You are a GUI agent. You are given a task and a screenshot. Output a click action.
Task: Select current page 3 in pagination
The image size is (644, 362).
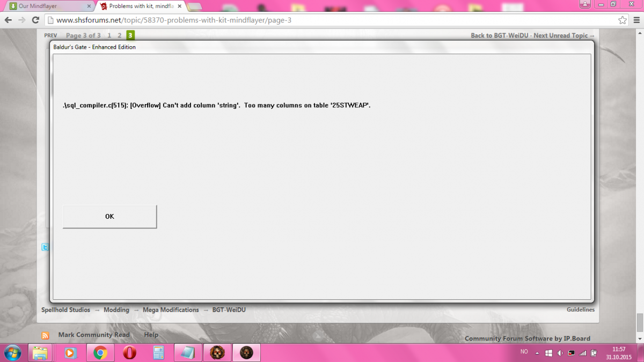pyautogui.click(x=130, y=35)
